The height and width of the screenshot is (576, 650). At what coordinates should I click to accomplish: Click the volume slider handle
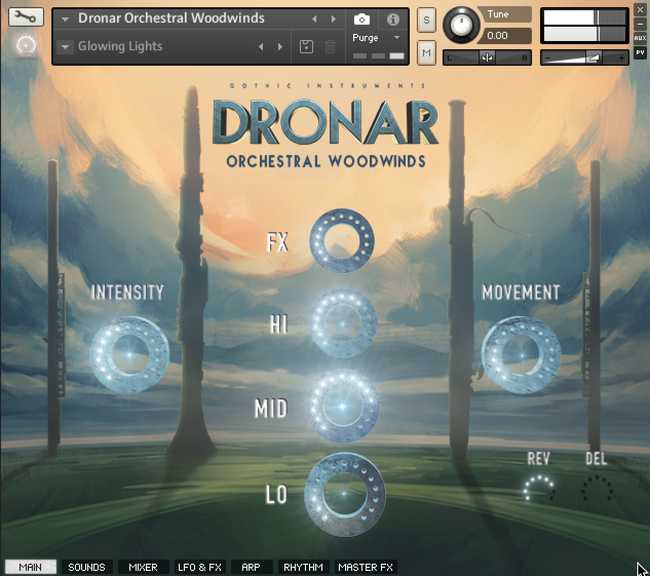[594, 58]
